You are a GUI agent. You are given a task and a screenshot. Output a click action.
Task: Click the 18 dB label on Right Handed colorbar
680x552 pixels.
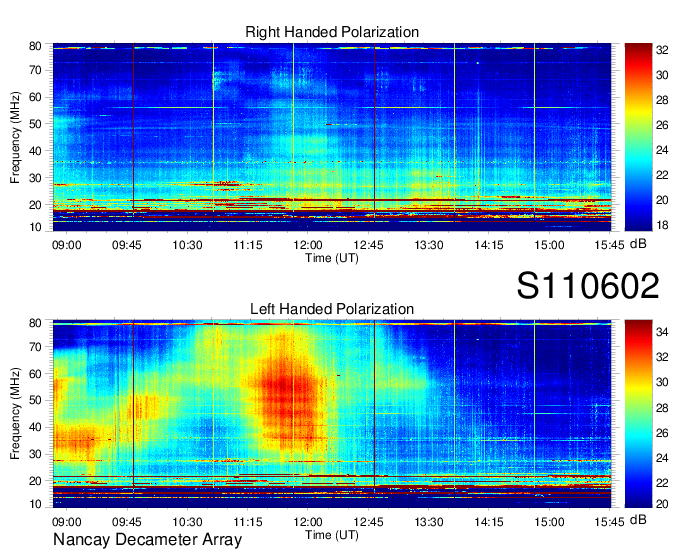662,225
